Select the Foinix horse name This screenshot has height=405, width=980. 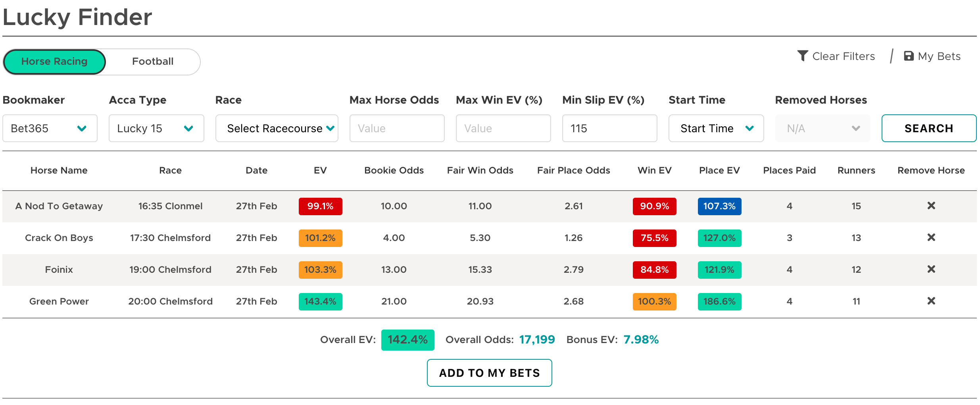[x=59, y=270]
